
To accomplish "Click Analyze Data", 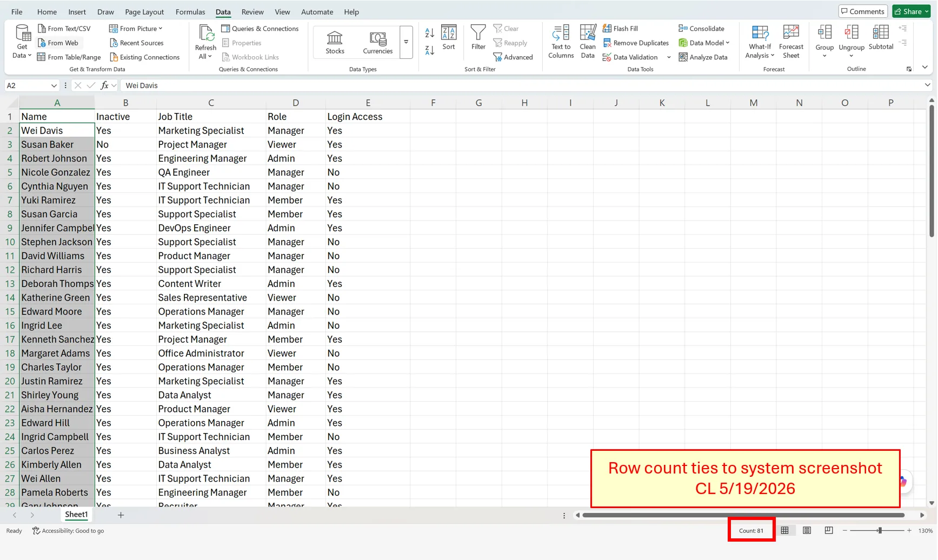I will (703, 57).
